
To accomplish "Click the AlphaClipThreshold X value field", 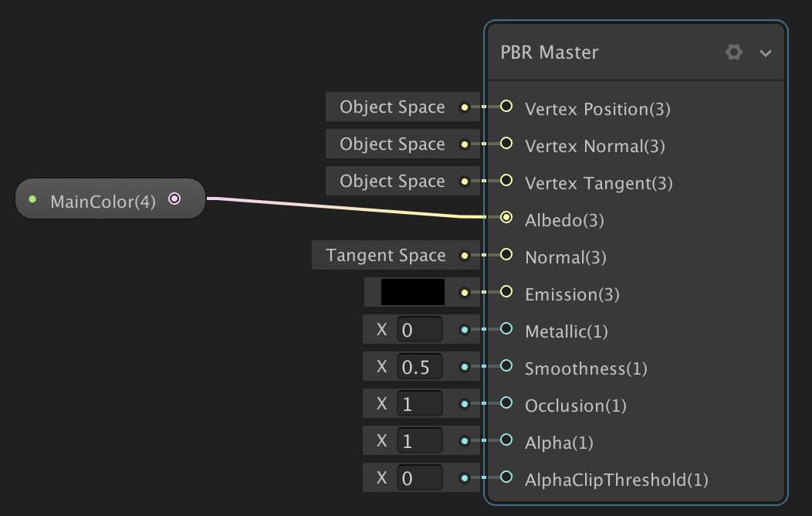I will tap(419, 478).
